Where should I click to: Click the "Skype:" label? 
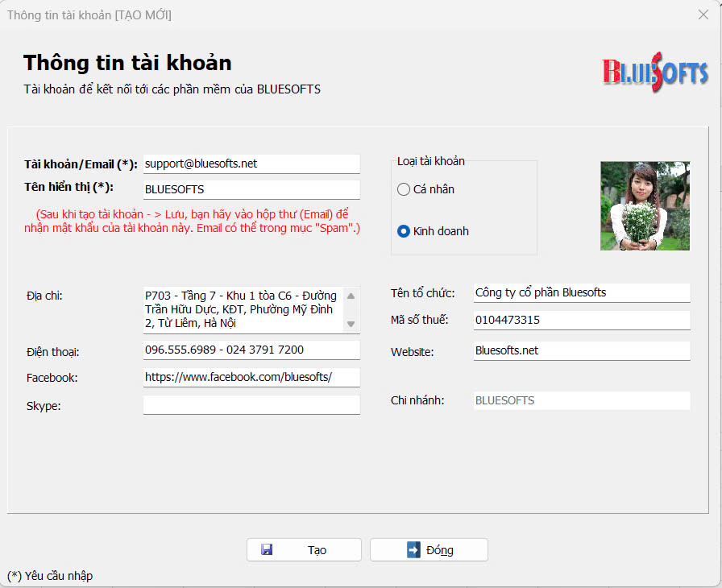point(44,406)
